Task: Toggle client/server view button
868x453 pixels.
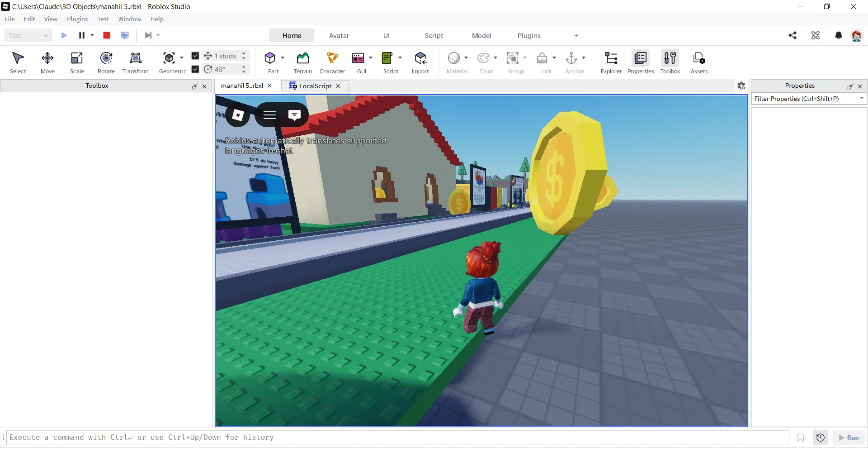Action: pos(125,35)
